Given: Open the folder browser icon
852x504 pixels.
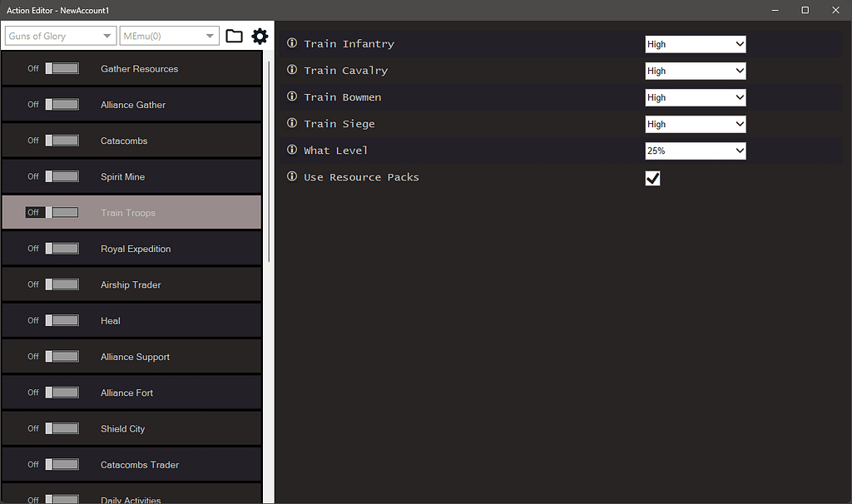Looking at the screenshot, I should click(234, 36).
